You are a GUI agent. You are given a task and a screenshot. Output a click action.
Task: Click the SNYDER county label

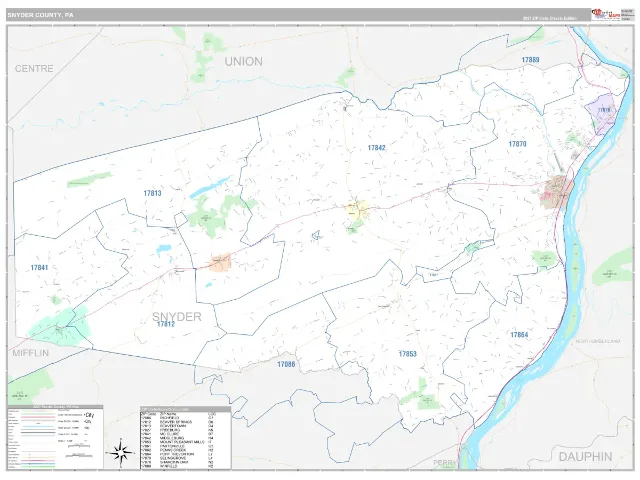[x=177, y=316]
